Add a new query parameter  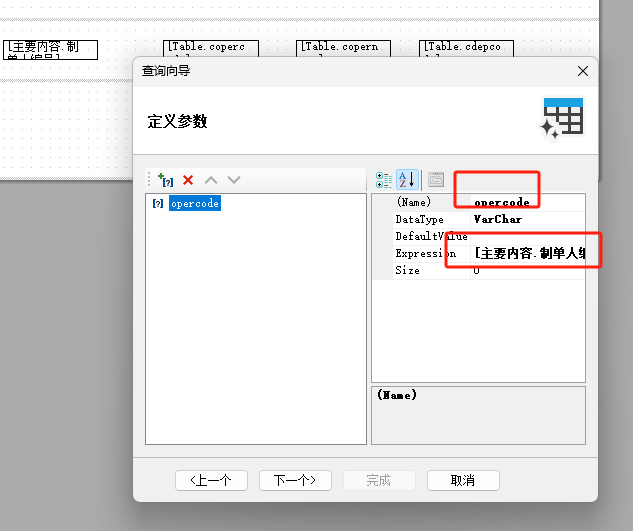[x=166, y=180]
